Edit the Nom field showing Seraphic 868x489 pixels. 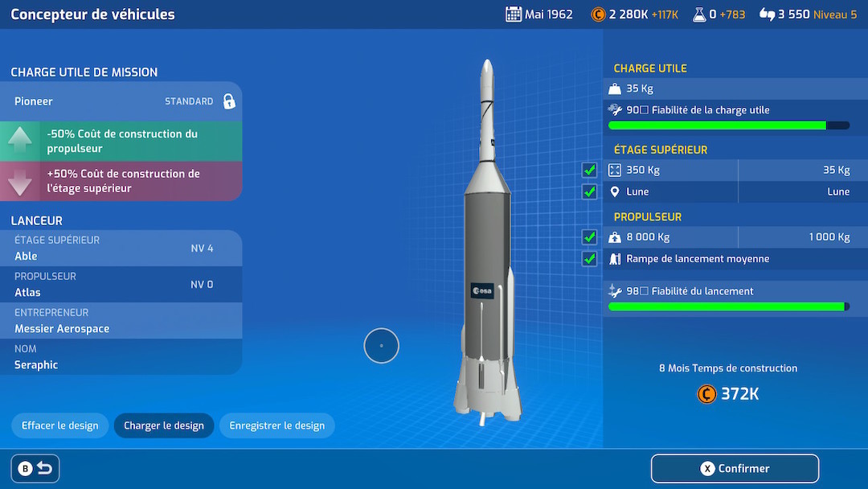coord(121,357)
